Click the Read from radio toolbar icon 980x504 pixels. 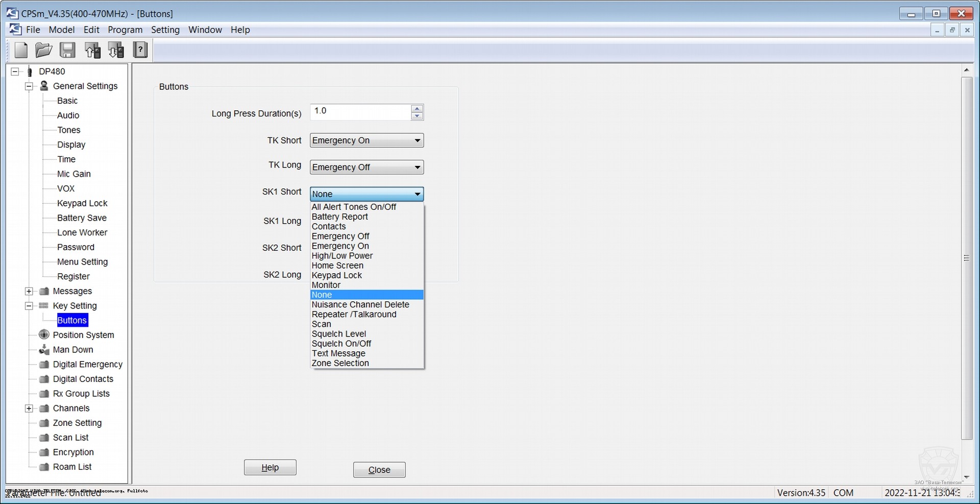pos(92,50)
